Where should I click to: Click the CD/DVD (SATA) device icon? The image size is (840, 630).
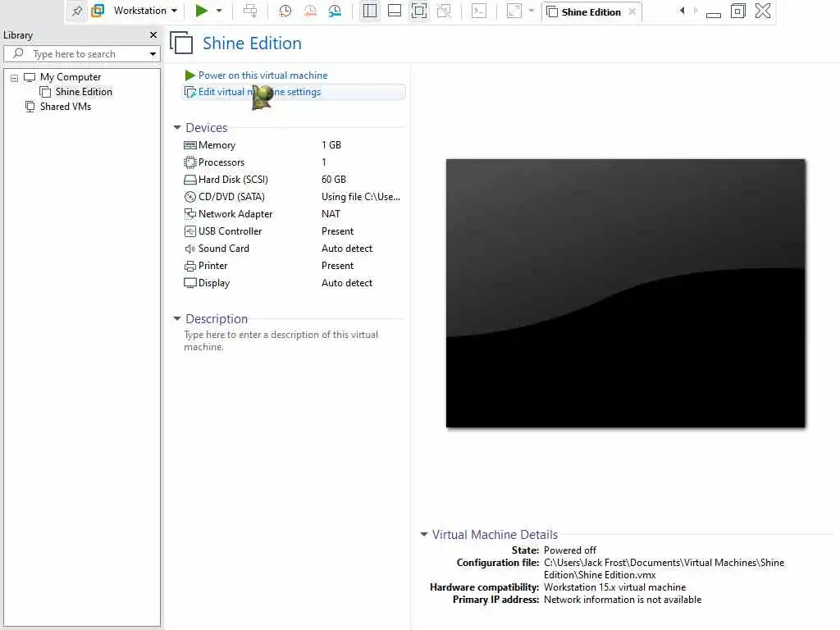[x=190, y=197]
